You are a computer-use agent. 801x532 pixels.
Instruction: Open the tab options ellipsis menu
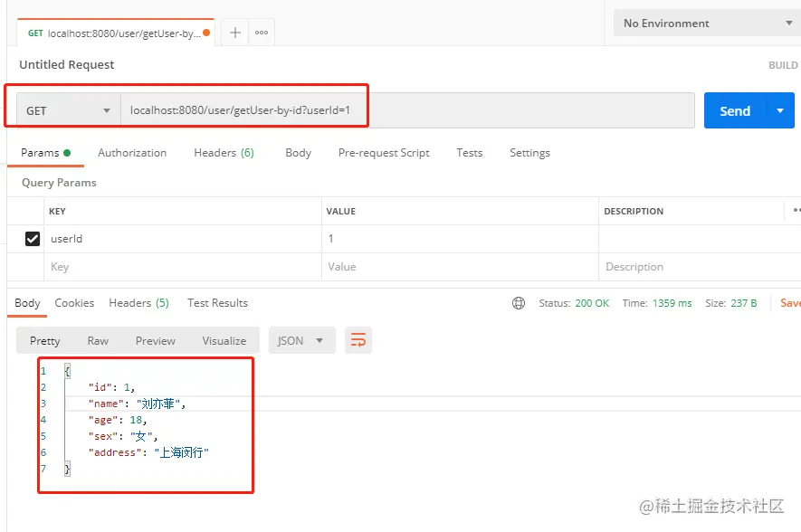[262, 33]
